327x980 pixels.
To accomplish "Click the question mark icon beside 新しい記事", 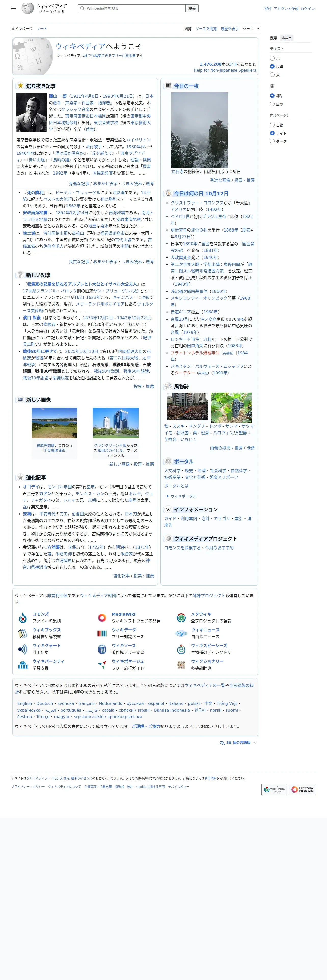I will point(20,275).
